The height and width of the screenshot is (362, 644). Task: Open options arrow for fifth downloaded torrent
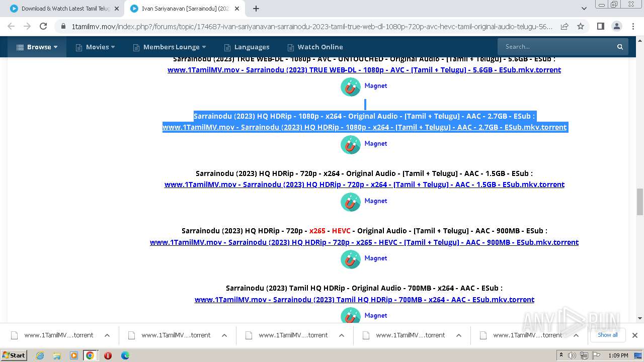click(x=576, y=335)
